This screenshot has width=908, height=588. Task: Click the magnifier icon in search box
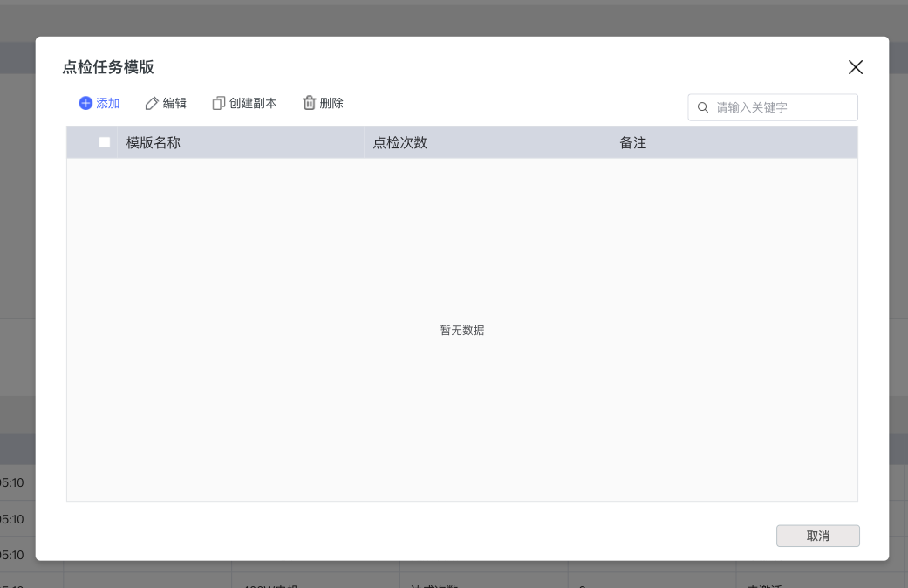(703, 108)
